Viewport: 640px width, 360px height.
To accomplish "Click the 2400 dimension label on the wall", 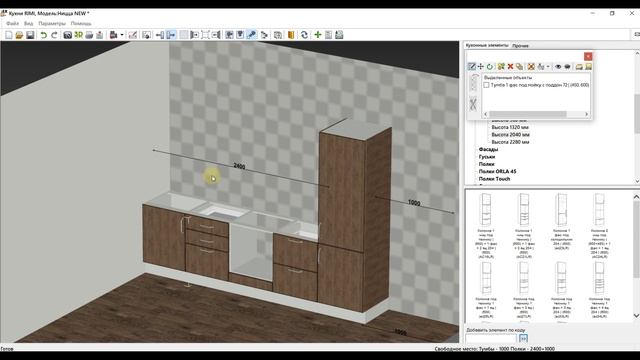I will pos(239,166).
